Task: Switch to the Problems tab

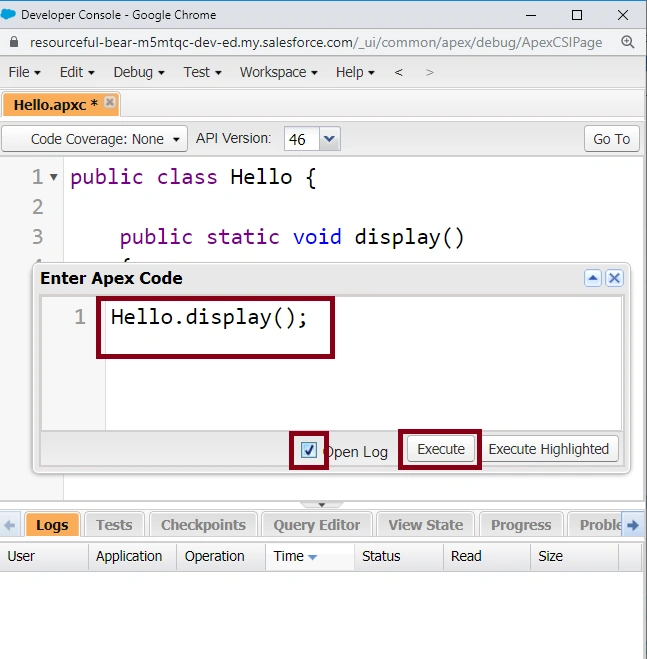Action: pyautogui.click(x=594, y=525)
